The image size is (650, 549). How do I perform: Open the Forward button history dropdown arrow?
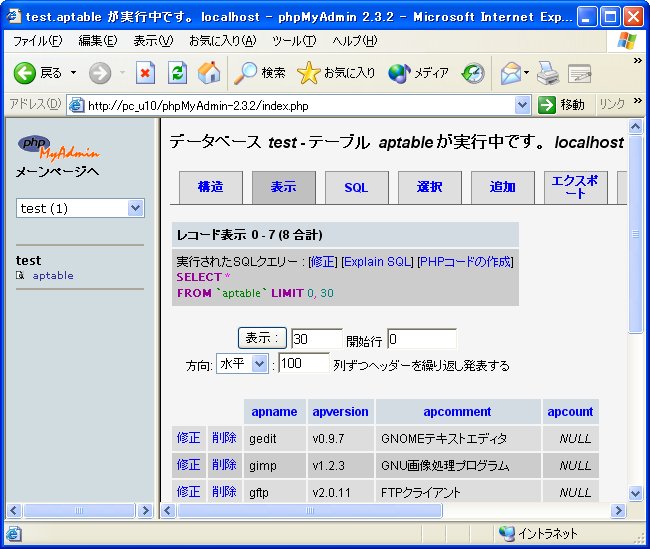(122, 73)
